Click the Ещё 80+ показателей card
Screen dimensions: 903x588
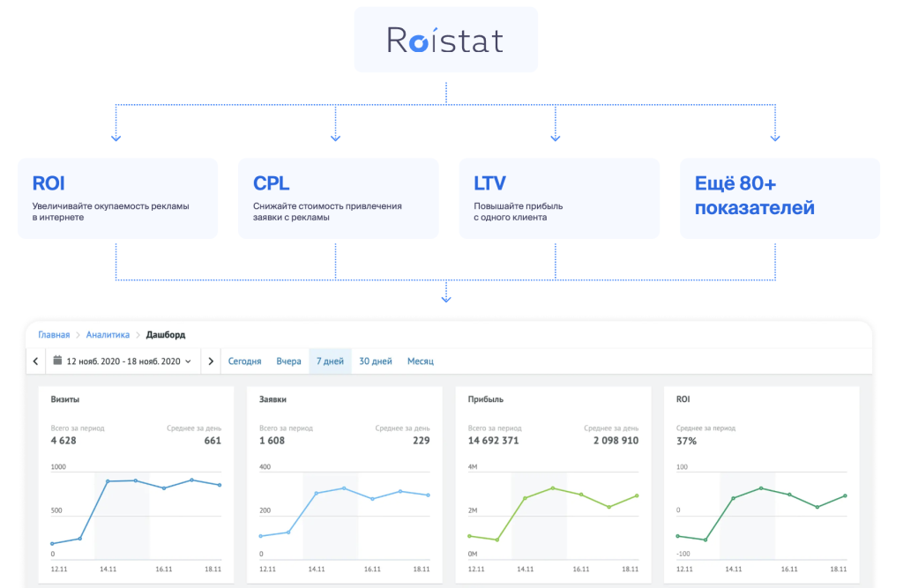pyautogui.click(x=780, y=198)
